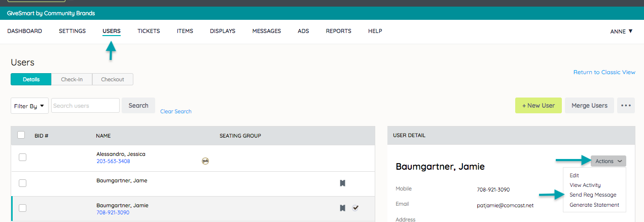Choose View Activity from the Actions menu
This screenshot has width=644, height=222.
point(585,185)
